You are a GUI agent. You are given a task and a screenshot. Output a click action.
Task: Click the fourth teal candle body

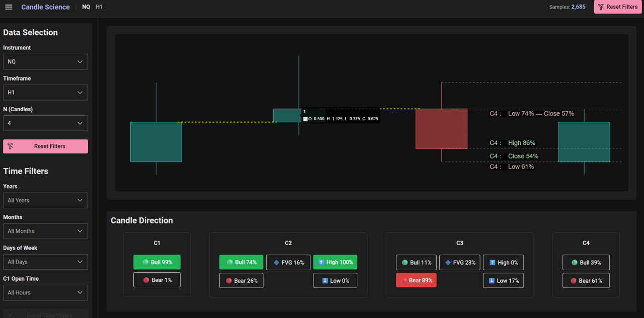click(584, 142)
